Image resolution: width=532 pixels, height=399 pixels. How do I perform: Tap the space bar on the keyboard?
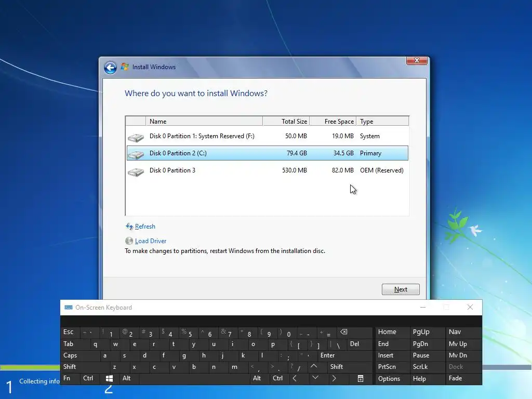pos(194,378)
